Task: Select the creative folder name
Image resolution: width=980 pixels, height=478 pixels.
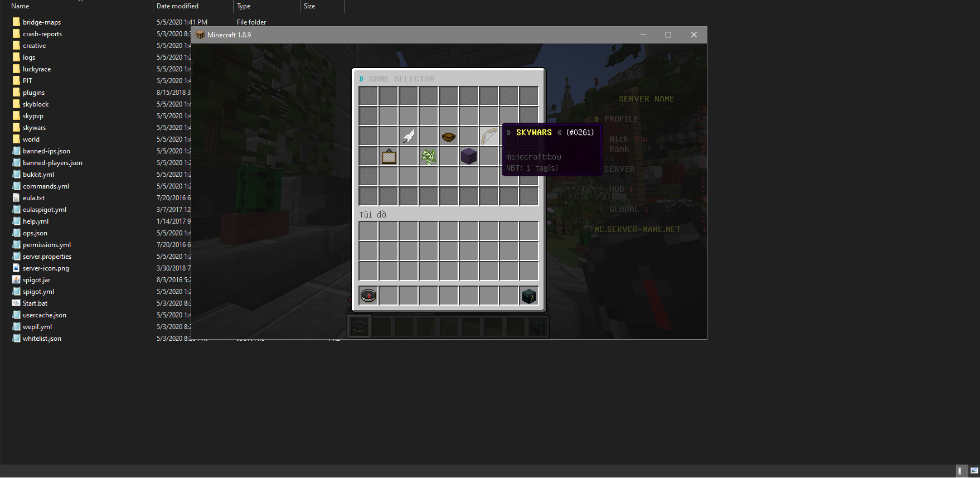Action: 34,46
